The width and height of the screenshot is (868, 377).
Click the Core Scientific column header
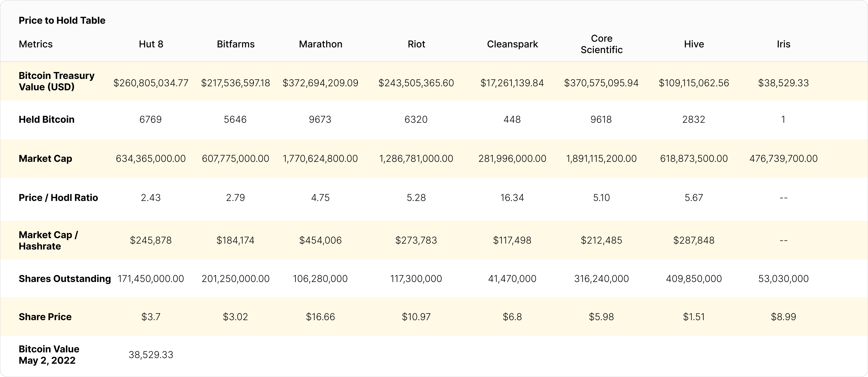[x=601, y=44]
